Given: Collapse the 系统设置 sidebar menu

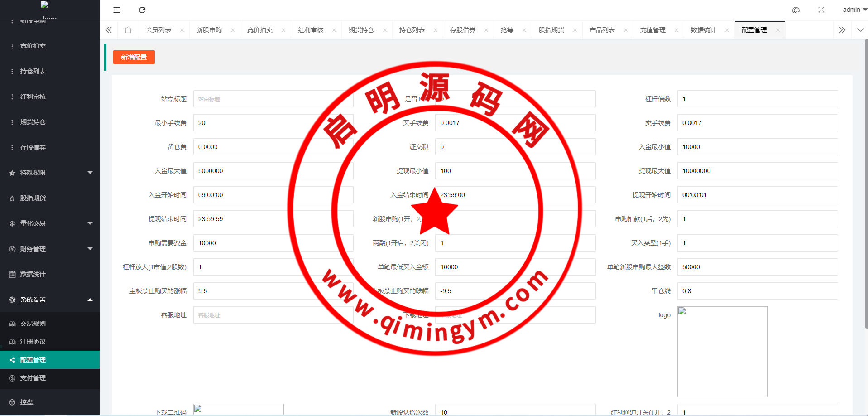Looking at the screenshot, I should click(50, 300).
